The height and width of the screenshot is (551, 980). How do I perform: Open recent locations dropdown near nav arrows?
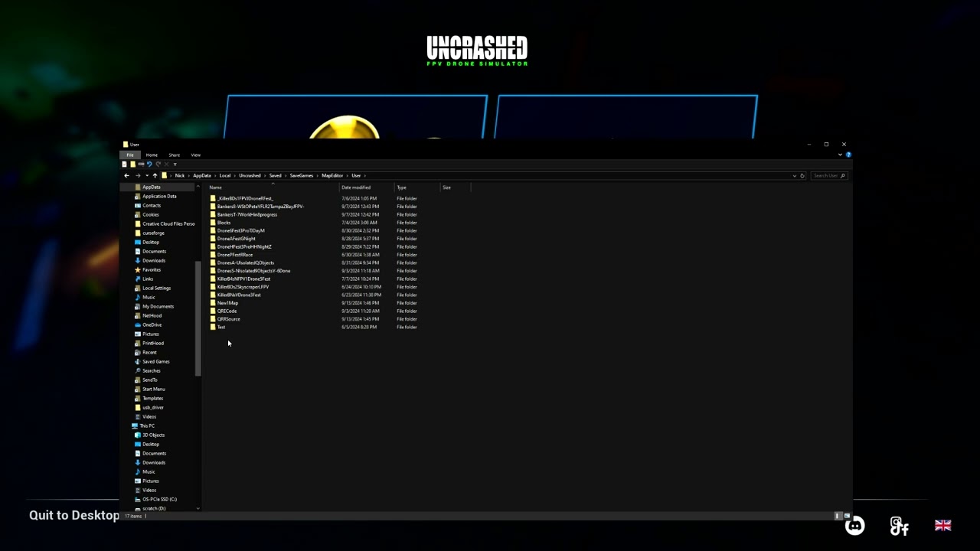pos(147,175)
